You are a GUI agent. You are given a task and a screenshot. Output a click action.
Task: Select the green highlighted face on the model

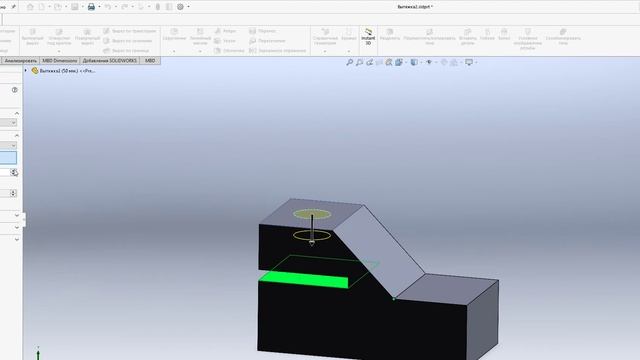[304, 280]
